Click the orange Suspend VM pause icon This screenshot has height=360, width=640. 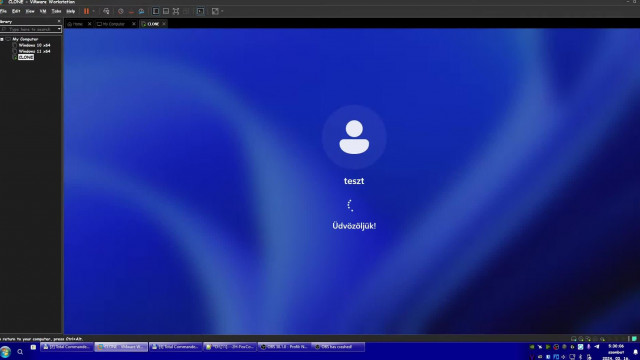click(86, 11)
